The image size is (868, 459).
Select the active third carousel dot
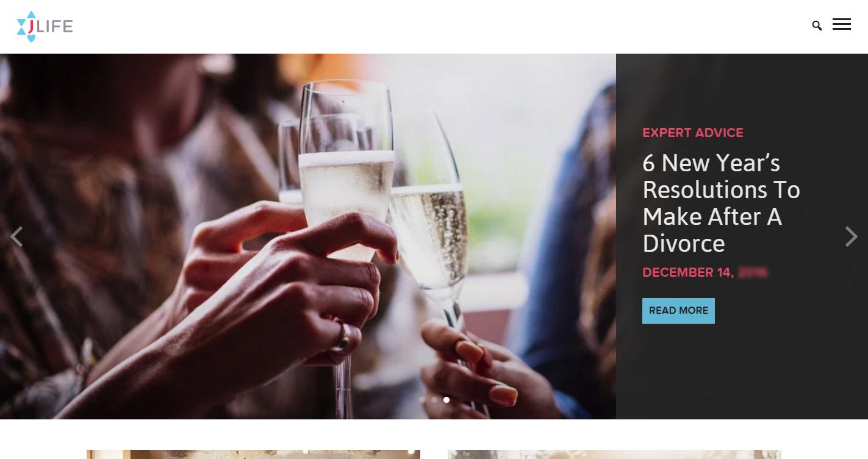[447, 400]
